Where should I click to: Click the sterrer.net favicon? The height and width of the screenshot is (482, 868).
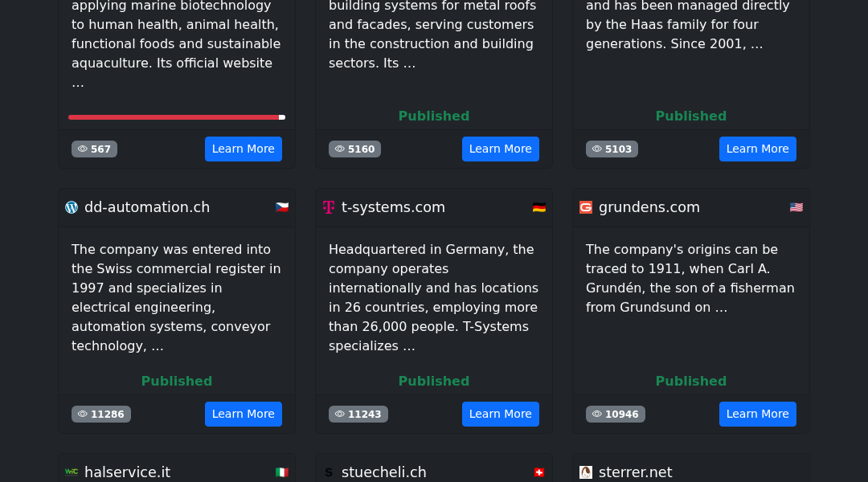pyautogui.click(x=586, y=472)
